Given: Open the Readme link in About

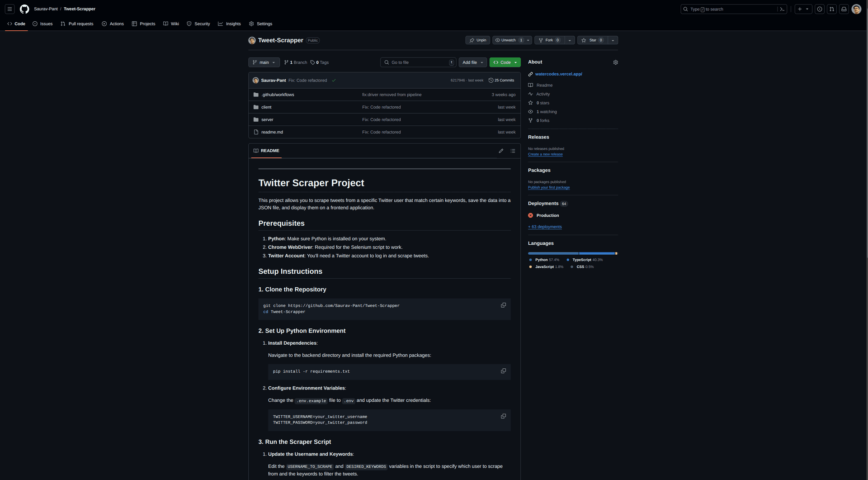Looking at the screenshot, I should click(x=541, y=85).
